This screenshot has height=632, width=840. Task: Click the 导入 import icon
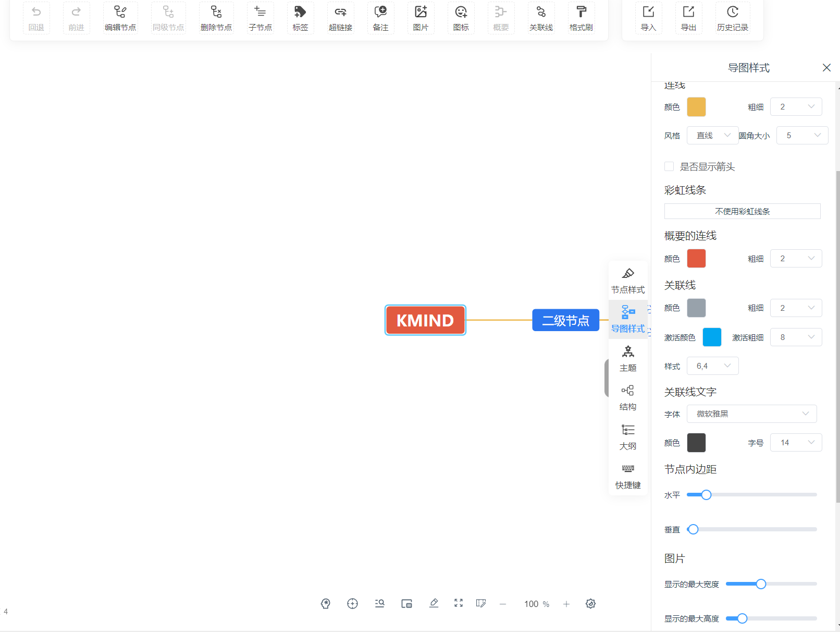pyautogui.click(x=648, y=12)
